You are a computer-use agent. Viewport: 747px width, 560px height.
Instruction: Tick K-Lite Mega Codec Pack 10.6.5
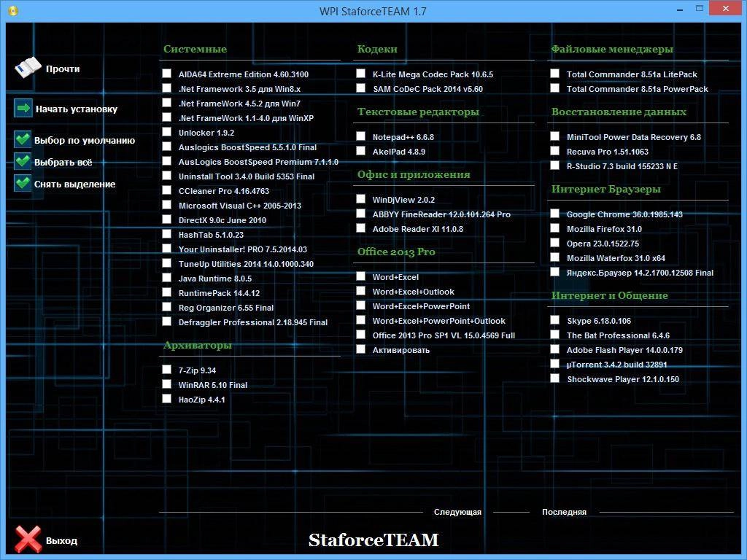(x=360, y=74)
